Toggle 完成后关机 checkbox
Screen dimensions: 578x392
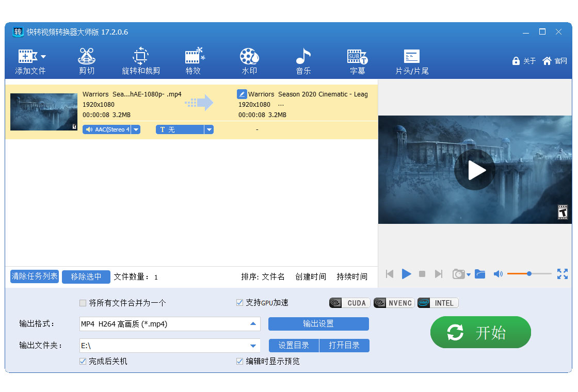pyautogui.click(x=83, y=362)
